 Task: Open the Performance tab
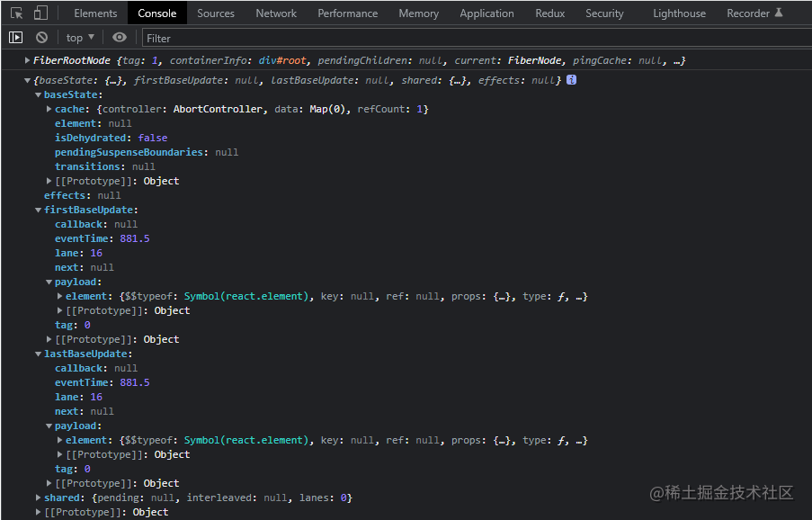tap(347, 13)
